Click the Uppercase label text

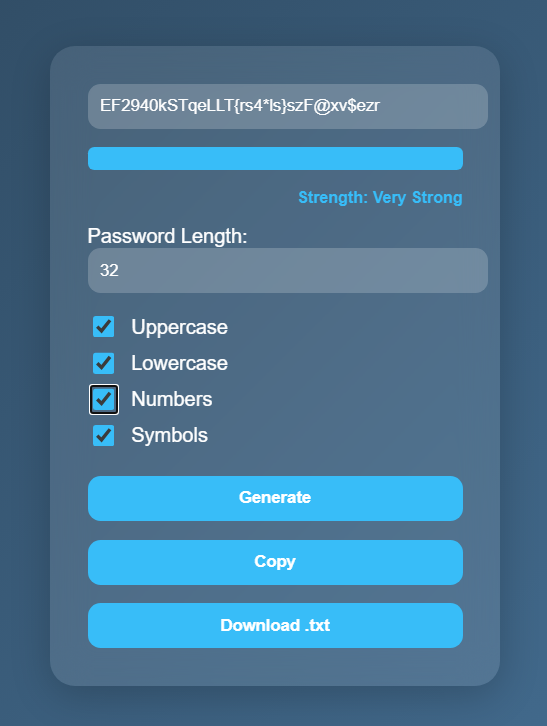point(179,327)
